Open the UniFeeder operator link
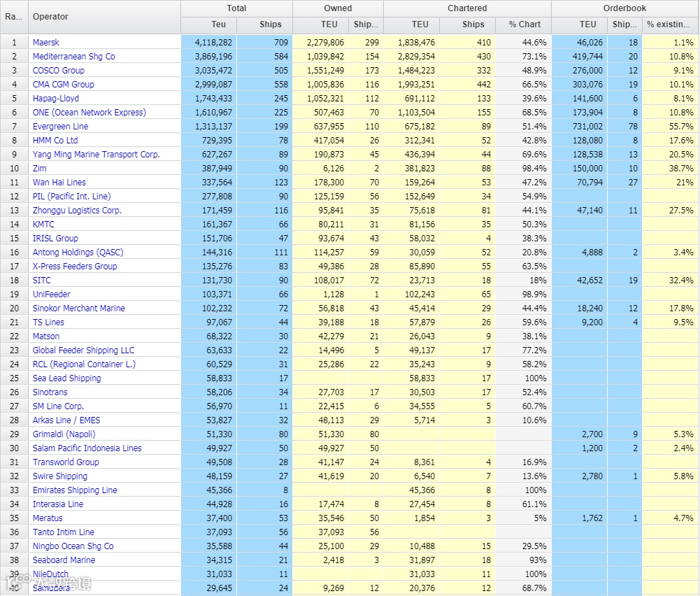This screenshot has width=700, height=596. (51, 295)
